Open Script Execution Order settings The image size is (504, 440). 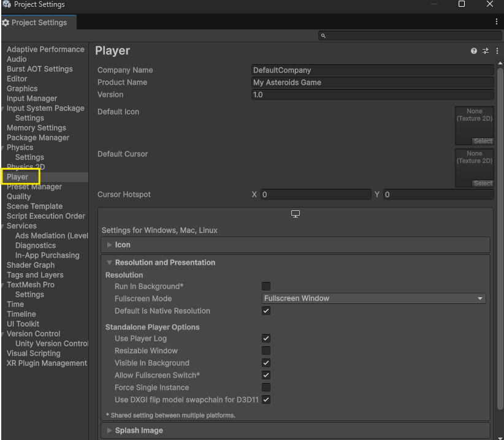tap(45, 216)
